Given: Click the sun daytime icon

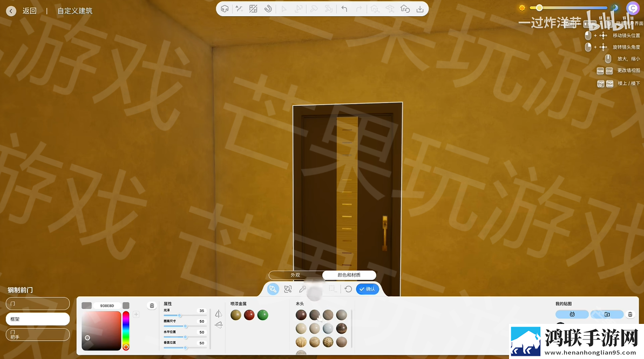Looking at the screenshot, I should [x=522, y=8].
